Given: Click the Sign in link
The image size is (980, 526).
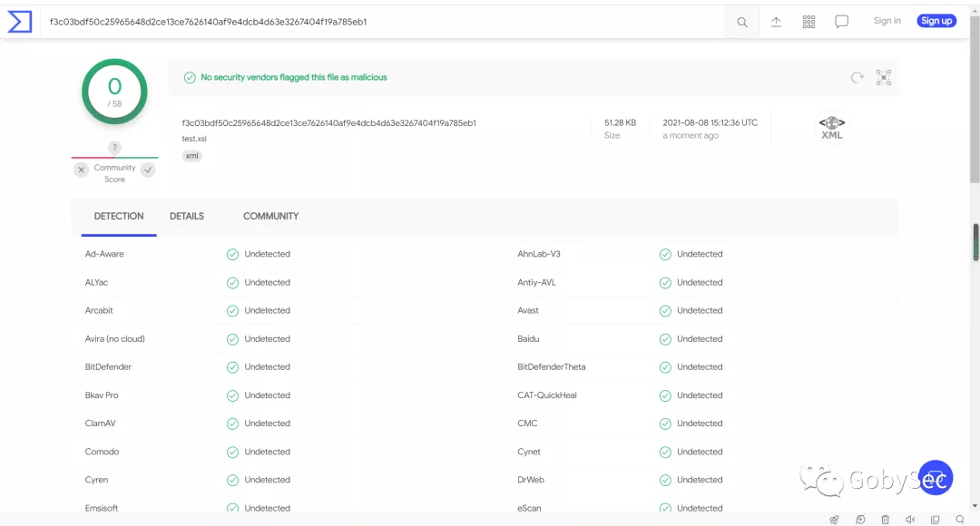Looking at the screenshot, I should (x=887, y=21).
